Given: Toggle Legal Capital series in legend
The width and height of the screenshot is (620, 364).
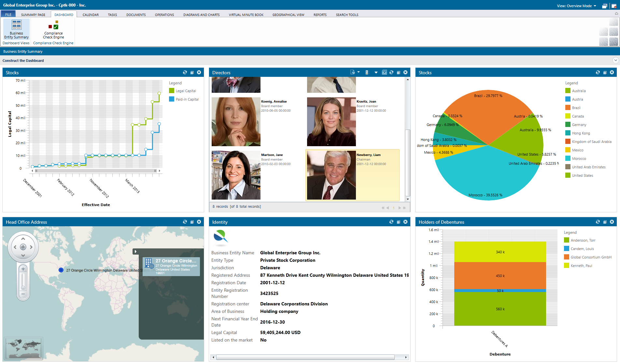Looking at the screenshot, I should (x=183, y=91).
